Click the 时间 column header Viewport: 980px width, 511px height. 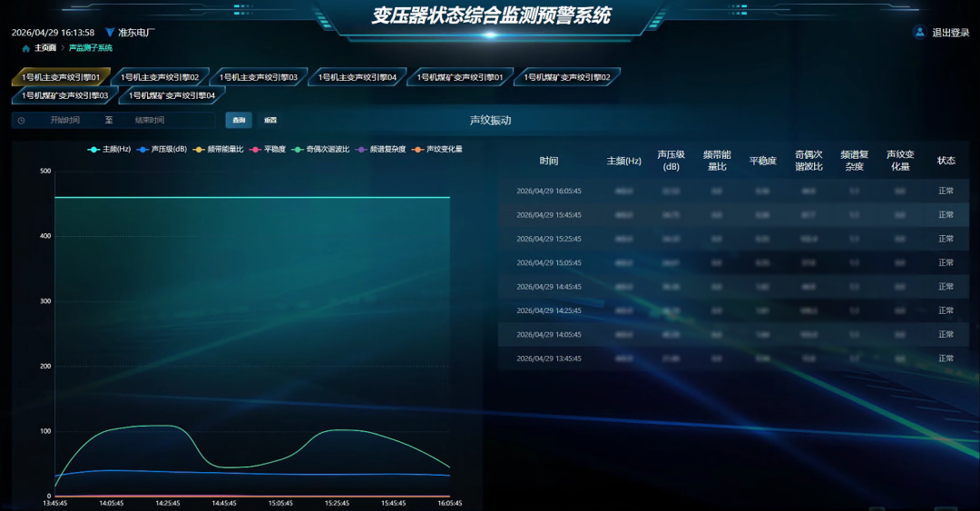click(549, 161)
